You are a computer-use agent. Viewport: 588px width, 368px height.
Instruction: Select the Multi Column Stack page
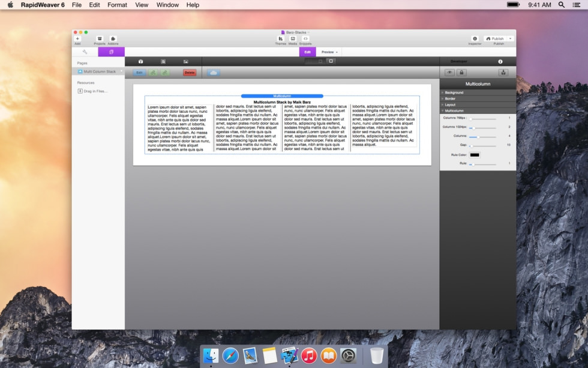click(x=98, y=71)
